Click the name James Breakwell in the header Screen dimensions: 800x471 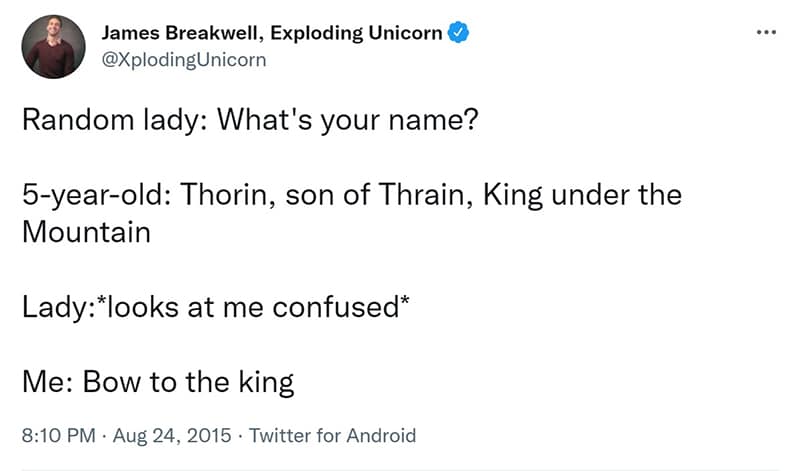coord(180,33)
